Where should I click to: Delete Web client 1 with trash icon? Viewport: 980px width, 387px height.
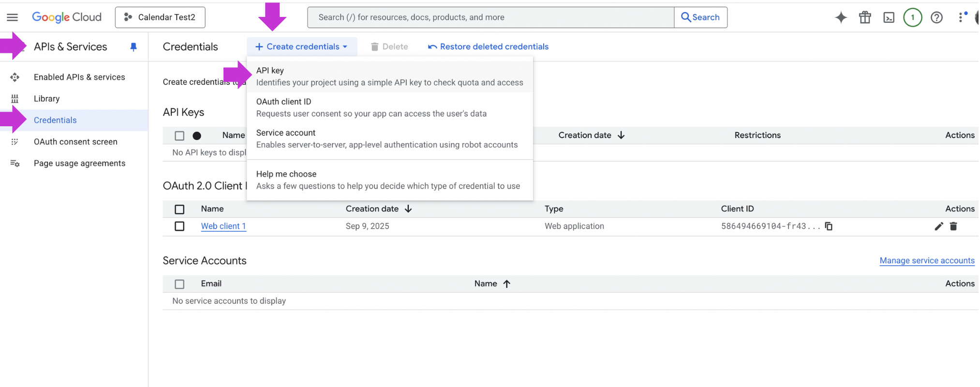(x=953, y=226)
